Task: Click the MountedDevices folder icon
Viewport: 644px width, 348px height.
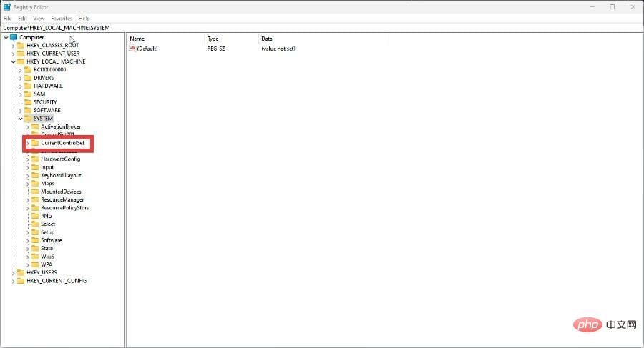Action: click(x=35, y=192)
